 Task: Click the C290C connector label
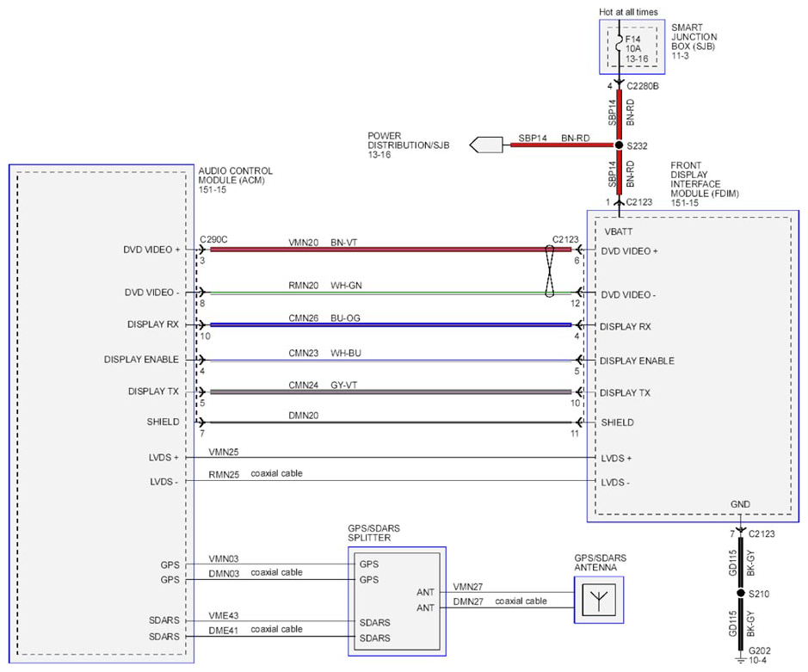(213, 240)
